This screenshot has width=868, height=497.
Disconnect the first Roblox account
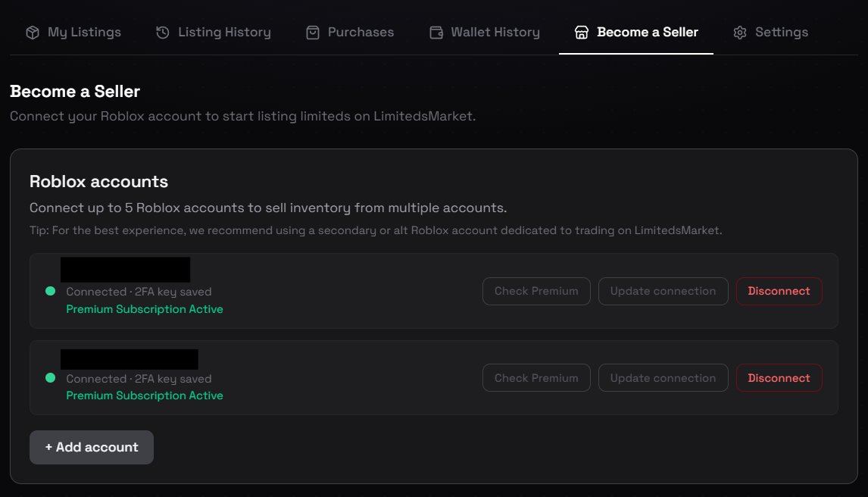[779, 291]
